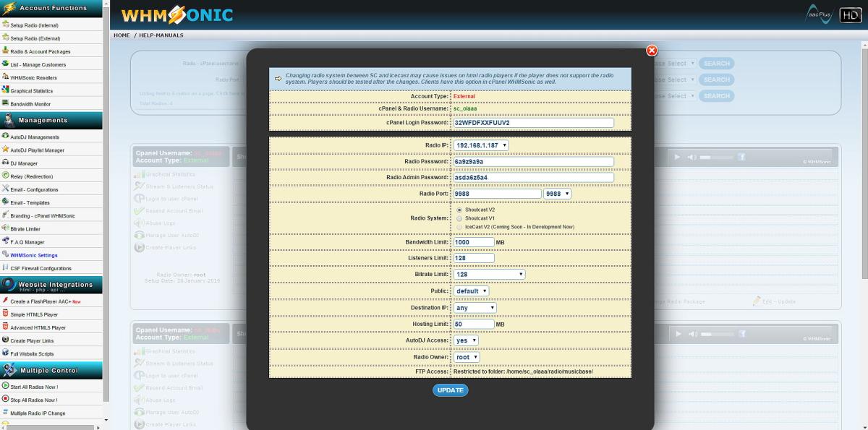This screenshot has width=868, height=430.
Task: Open the HELP-MANUALS breadcrumb menu
Action: tap(161, 35)
